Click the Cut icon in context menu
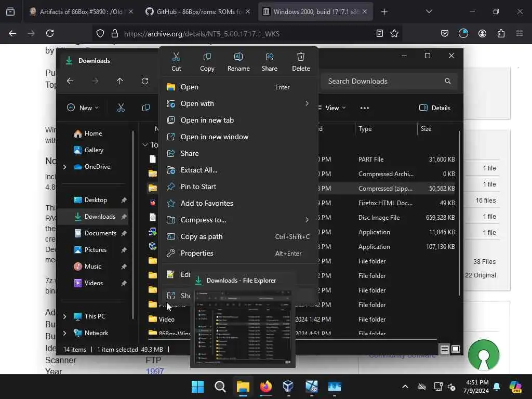 tap(176, 57)
